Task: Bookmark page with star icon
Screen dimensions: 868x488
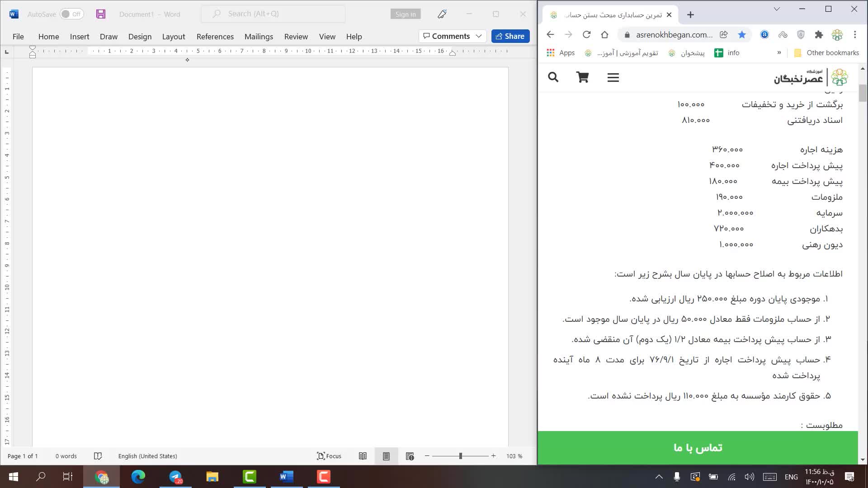Action: tap(742, 35)
